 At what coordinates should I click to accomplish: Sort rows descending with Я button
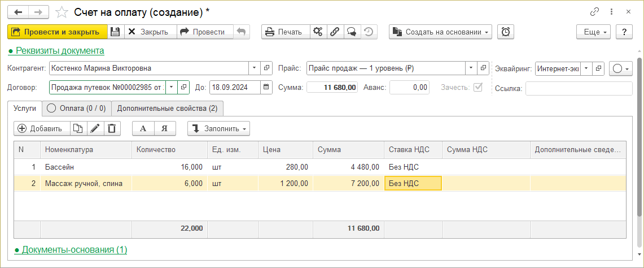point(164,128)
